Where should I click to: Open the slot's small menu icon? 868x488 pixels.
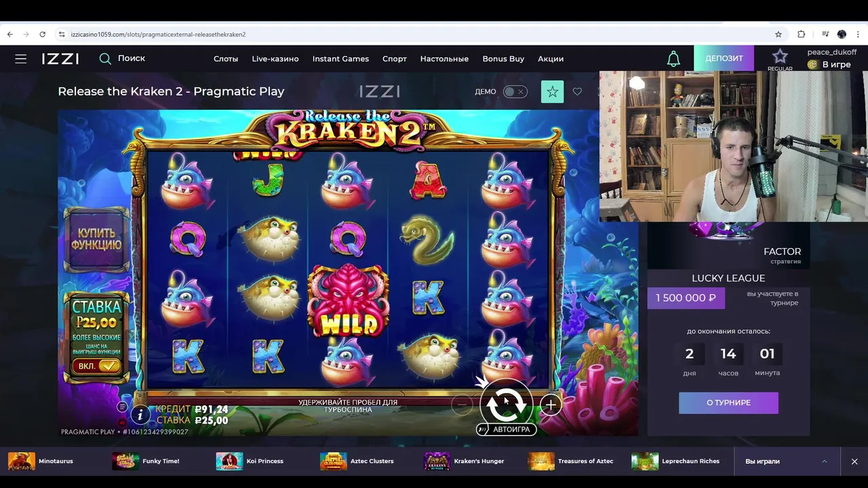coord(122,407)
